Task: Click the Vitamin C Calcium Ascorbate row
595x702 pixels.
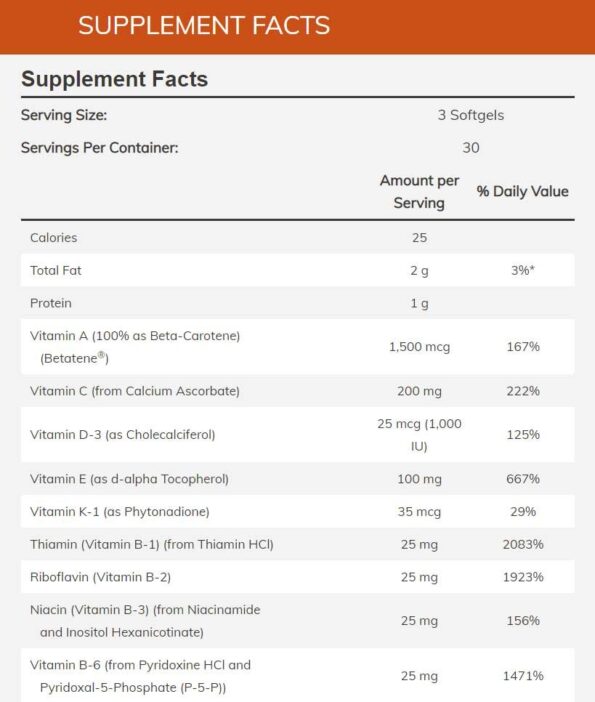Action: point(297,391)
